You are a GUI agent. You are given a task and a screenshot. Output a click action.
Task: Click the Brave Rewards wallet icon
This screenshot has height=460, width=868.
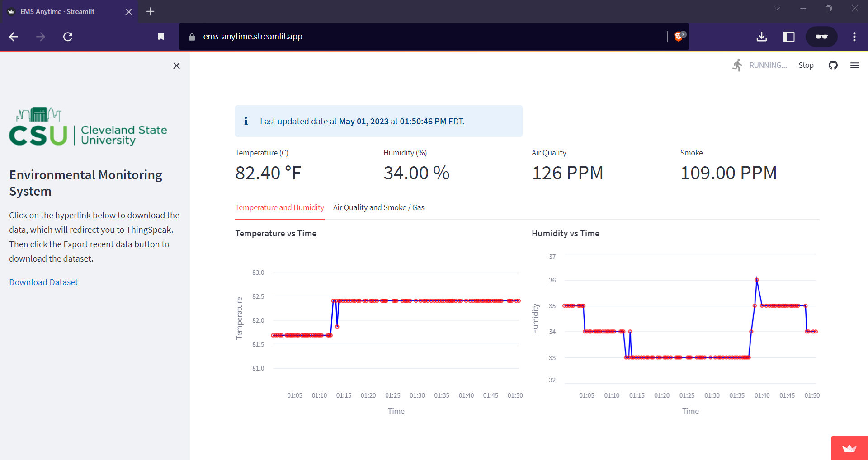tap(821, 37)
